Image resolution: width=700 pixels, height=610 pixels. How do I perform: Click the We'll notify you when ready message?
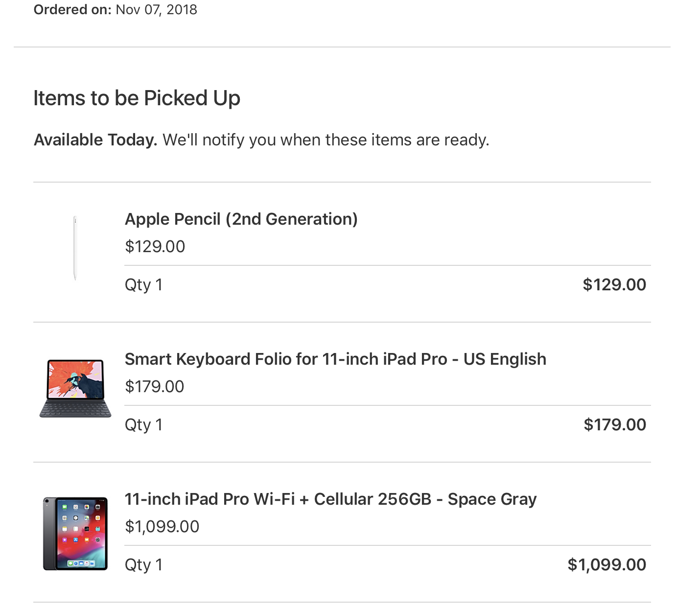(326, 140)
